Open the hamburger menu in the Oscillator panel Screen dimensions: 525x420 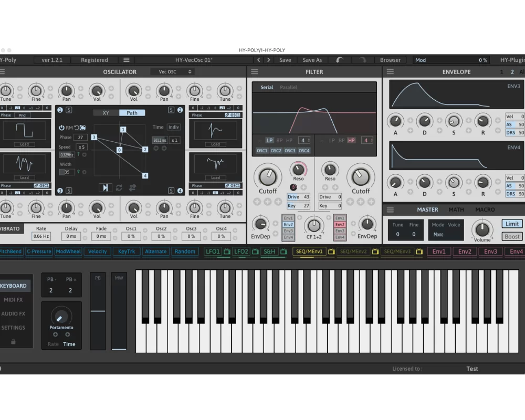(3, 72)
